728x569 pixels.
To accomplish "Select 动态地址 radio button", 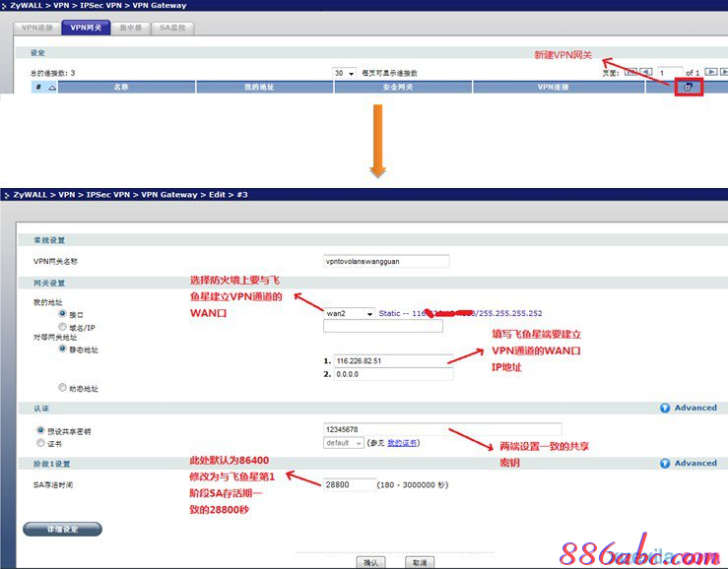I will 63,387.
